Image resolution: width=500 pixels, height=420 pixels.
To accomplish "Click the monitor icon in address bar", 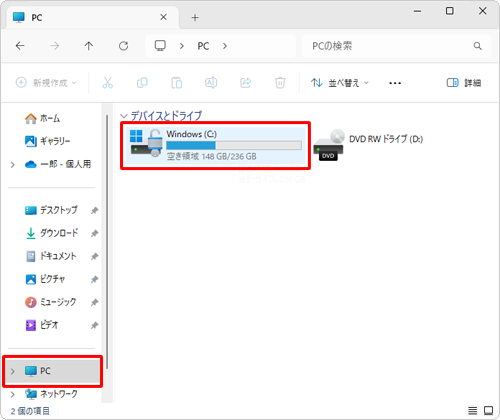I will [x=160, y=46].
